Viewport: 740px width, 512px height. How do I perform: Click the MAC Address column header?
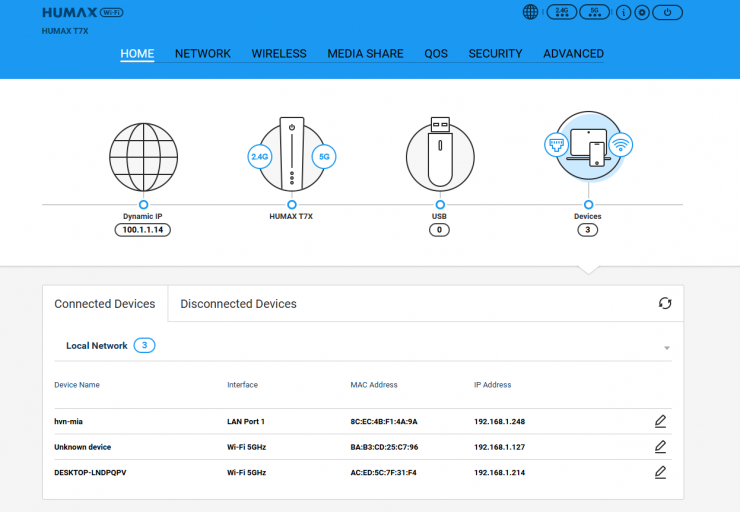click(374, 385)
